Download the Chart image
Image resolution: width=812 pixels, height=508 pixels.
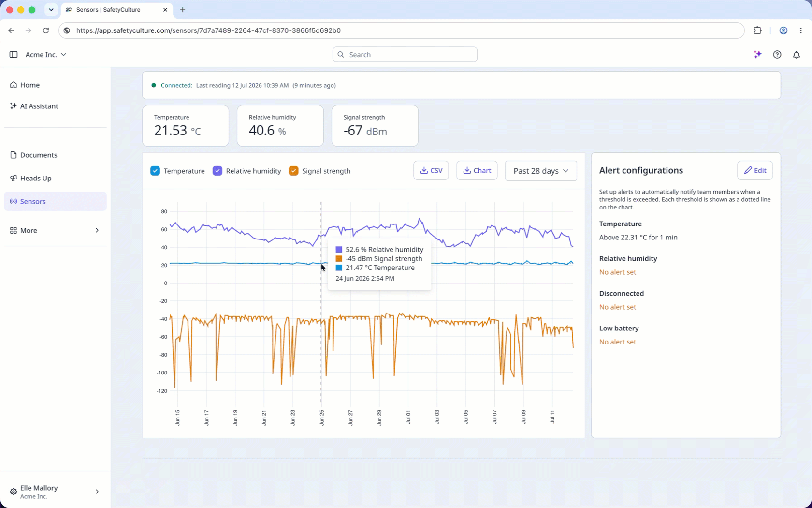[477, 170]
